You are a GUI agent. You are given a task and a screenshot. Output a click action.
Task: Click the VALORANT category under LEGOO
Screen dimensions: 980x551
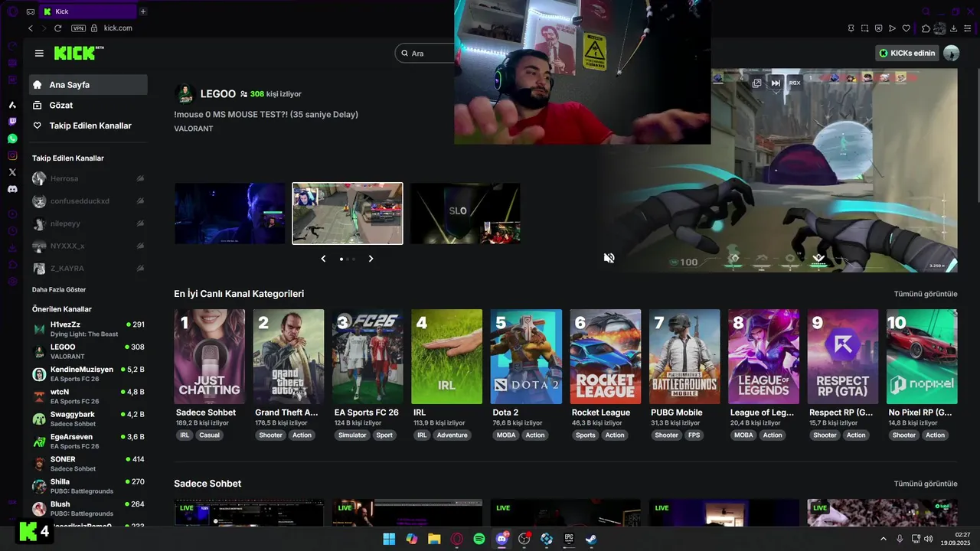pos(194,129)
